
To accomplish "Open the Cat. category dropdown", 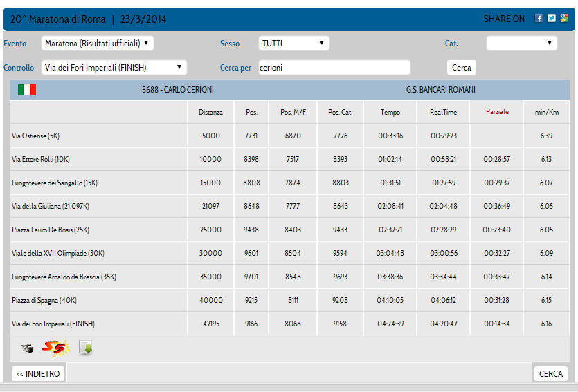I will 521,44.
